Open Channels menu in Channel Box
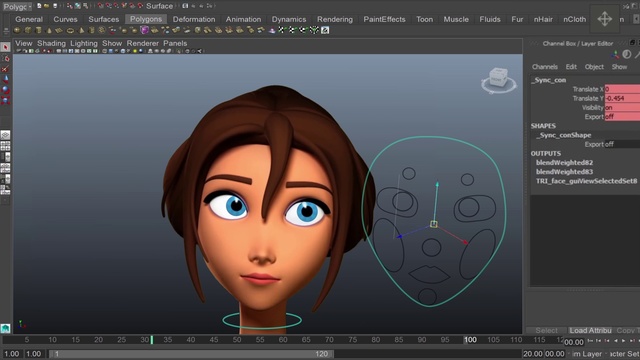Image resolution: width=640 pixels, height=360 pixels. tap(545, 67)
